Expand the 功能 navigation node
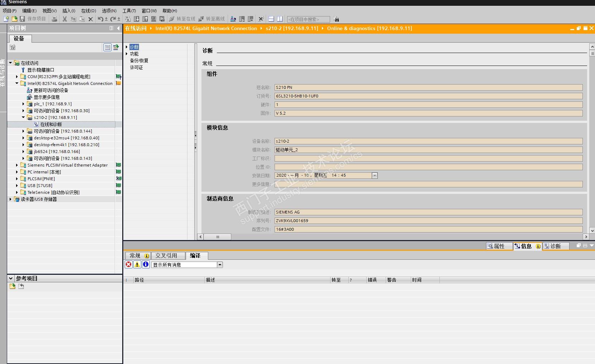 pos(127,54)
